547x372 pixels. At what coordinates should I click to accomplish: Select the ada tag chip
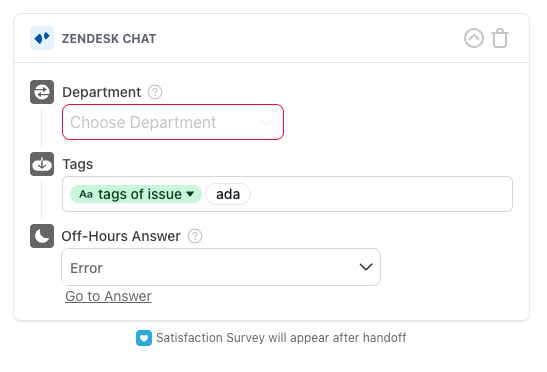pyautogui.click(x=228, y=194)
